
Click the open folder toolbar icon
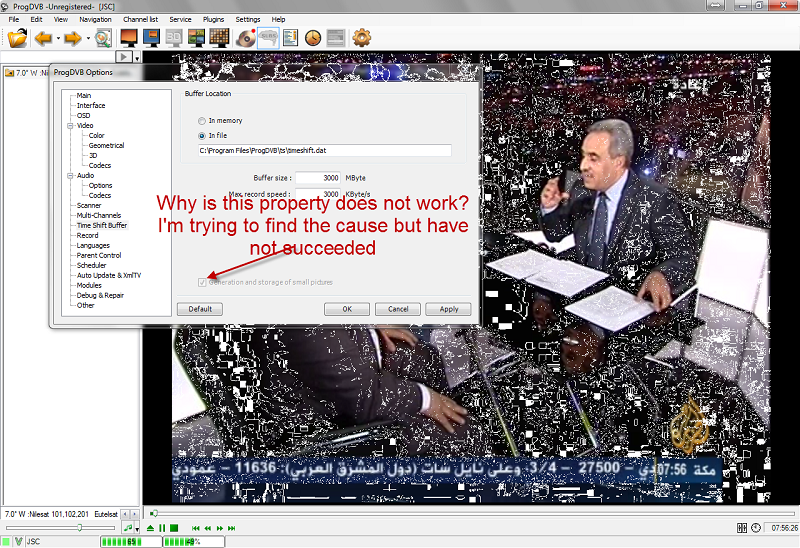point(17,38)
